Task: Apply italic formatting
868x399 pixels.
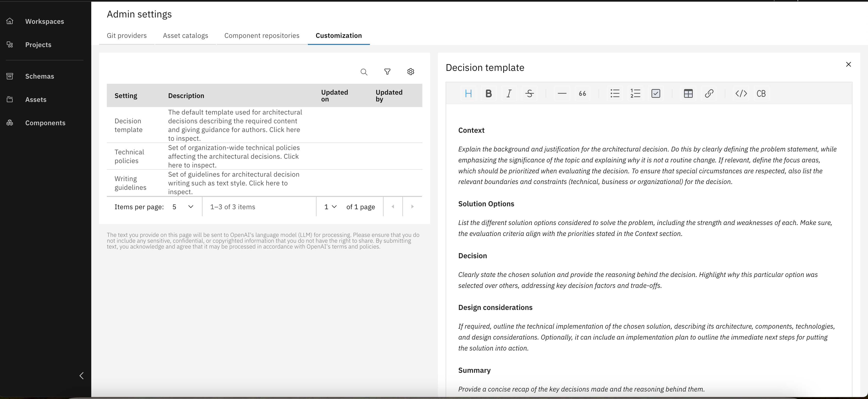Action: [x=509, y=93]
